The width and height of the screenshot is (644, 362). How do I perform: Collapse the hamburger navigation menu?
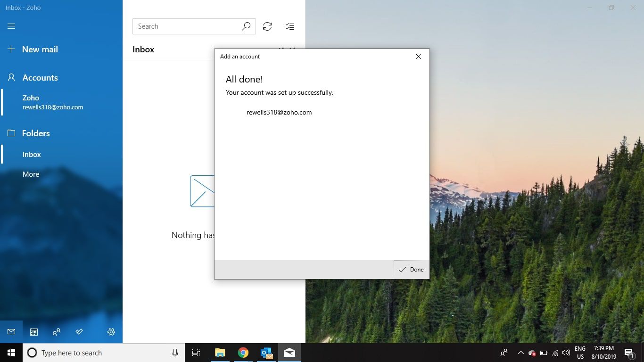coord(11,26)
